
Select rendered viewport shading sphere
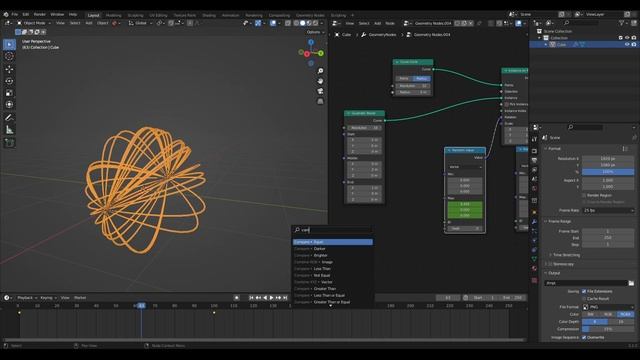tap(315, 23)
